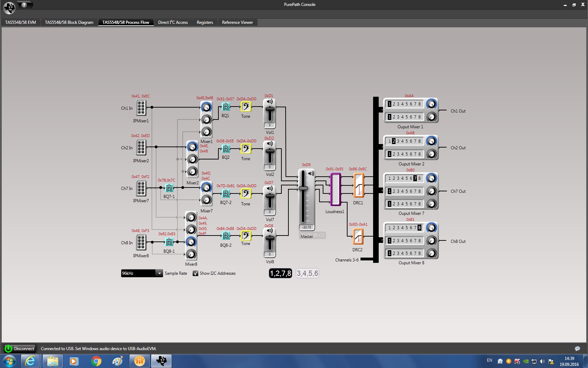Image resolution: width=588 pixels, height=368 pixels.
Task: Open the BQ8-1 biquad filter icon
Action: pos(169,242)
